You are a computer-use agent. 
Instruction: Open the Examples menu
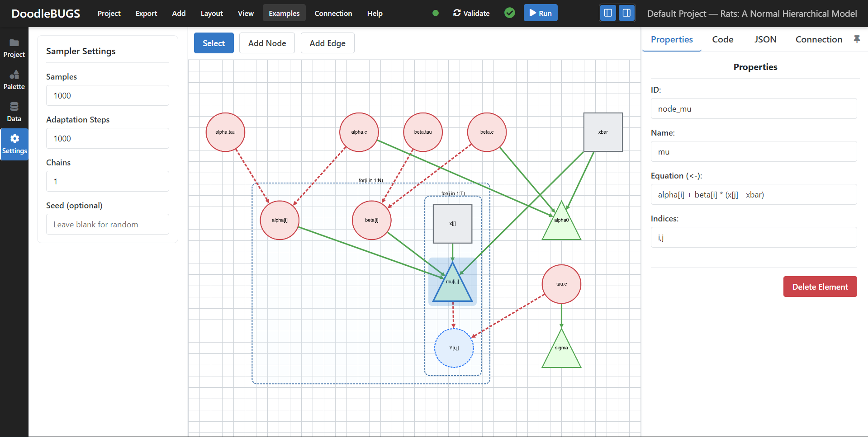(x=284, y=13)
